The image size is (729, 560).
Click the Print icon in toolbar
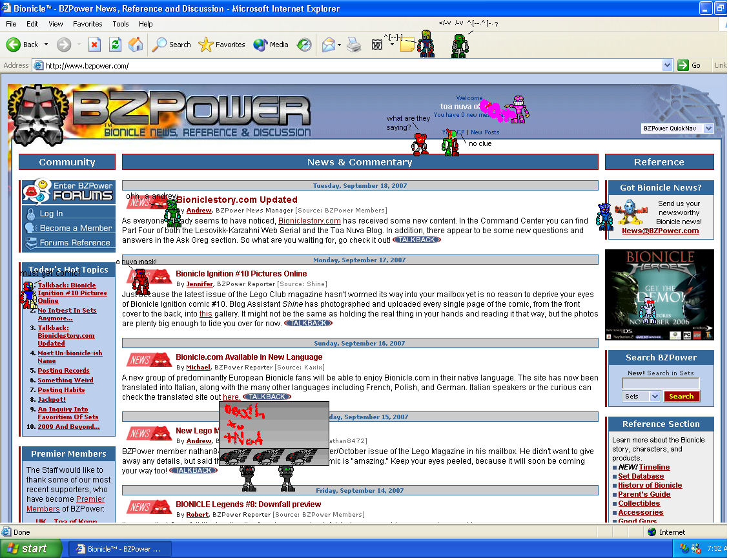(x=354, y=45)
